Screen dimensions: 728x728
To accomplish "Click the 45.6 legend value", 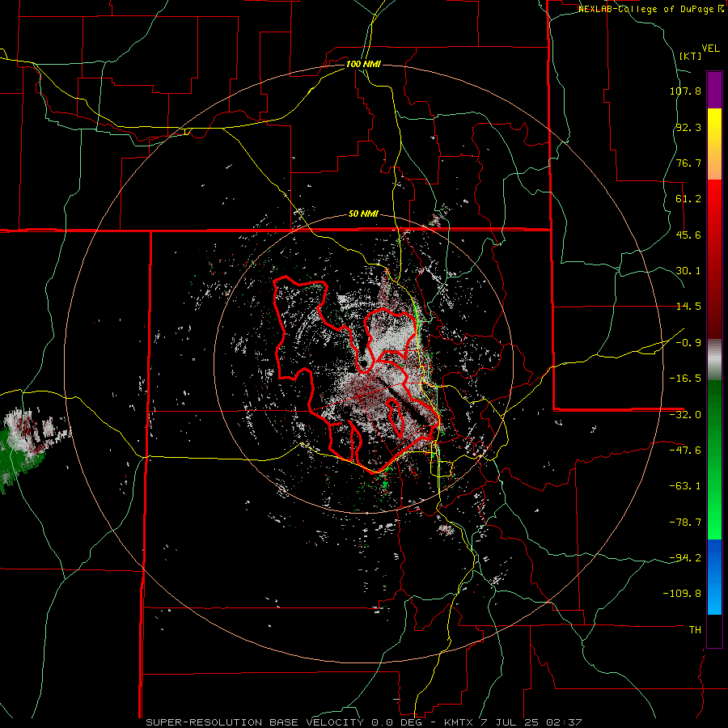I will click(x=688, y=235).
